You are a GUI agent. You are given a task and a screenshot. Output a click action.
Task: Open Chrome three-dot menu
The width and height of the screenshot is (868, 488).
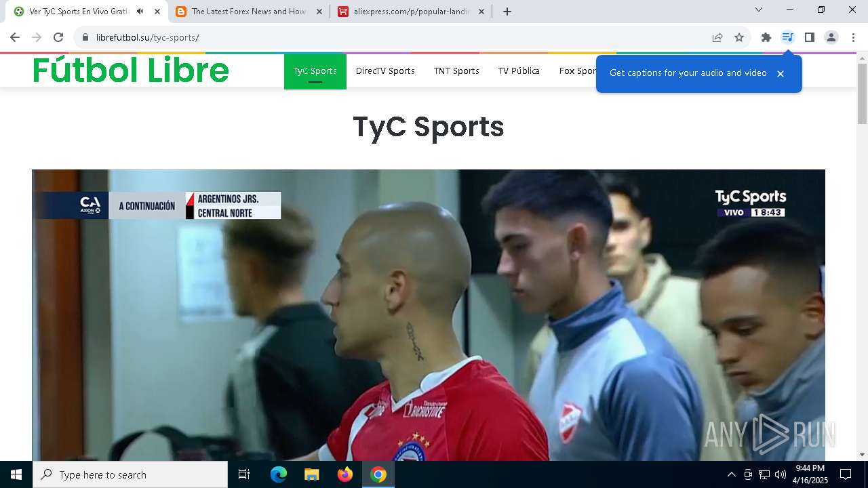(853, 37)
